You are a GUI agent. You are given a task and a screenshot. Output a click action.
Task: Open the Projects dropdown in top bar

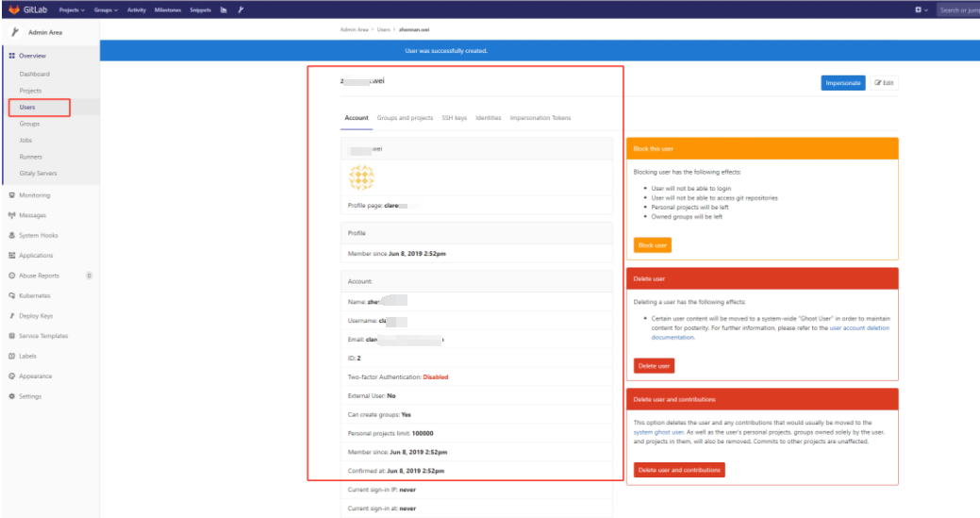(72, 10)
